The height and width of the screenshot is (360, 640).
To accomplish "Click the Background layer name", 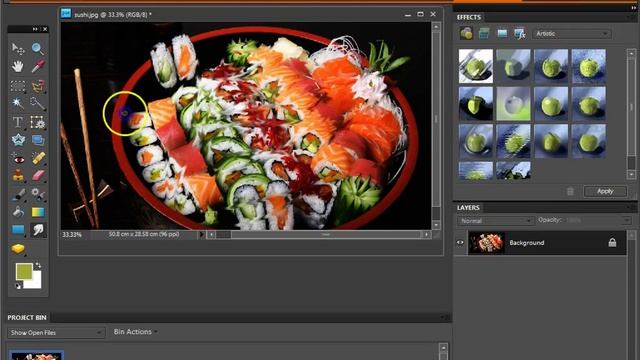I will coord(527,243).
